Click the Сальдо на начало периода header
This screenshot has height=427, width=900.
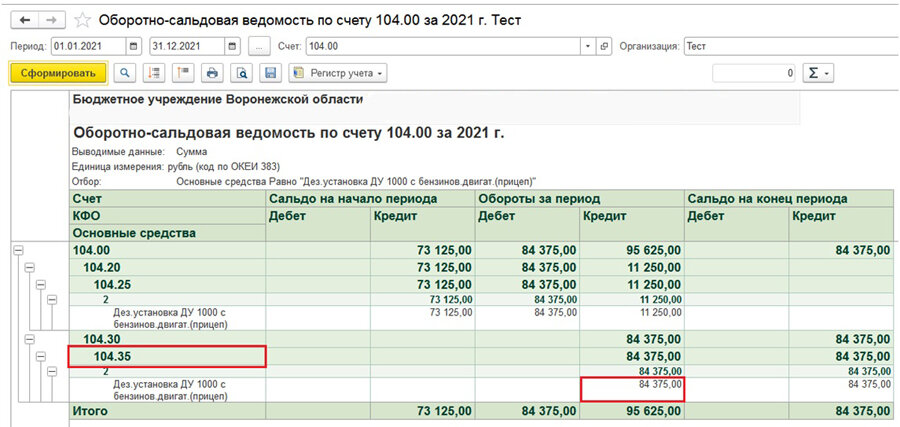coord(370,199)
